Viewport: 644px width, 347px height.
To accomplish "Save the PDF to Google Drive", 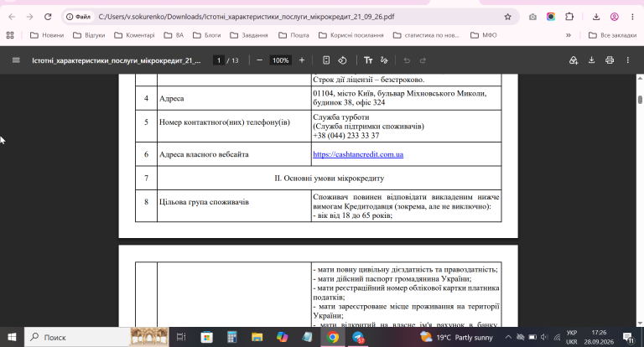I will pyautogui.click(x=574, y=60).
